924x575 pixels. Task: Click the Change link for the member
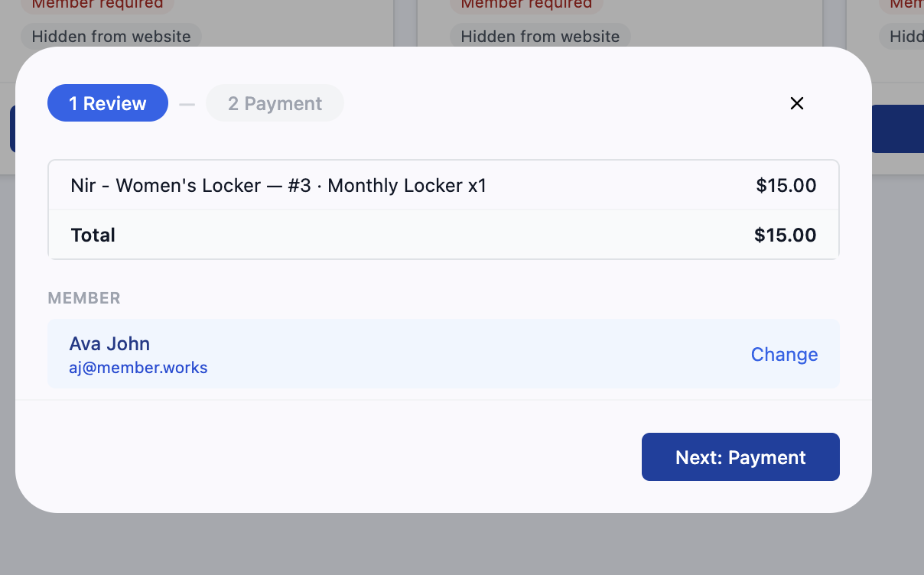784,354
